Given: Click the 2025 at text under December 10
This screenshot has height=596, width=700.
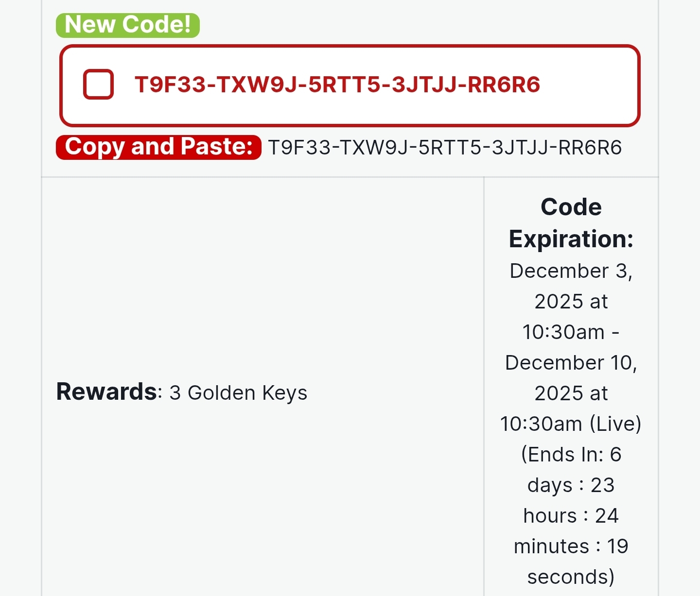Looking at the screenshot, I should [571, 393].
